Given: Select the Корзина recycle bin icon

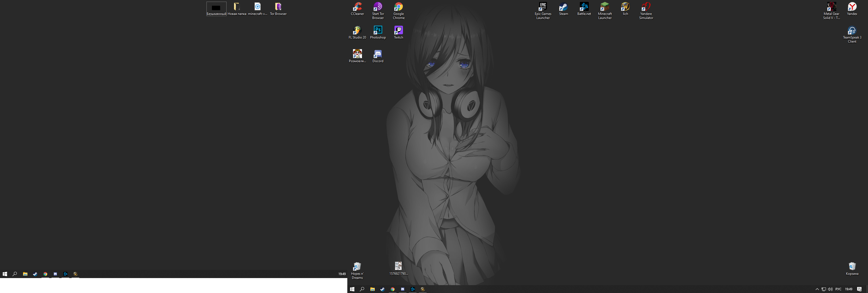Looking at the screenshot, I should point(852,269).
